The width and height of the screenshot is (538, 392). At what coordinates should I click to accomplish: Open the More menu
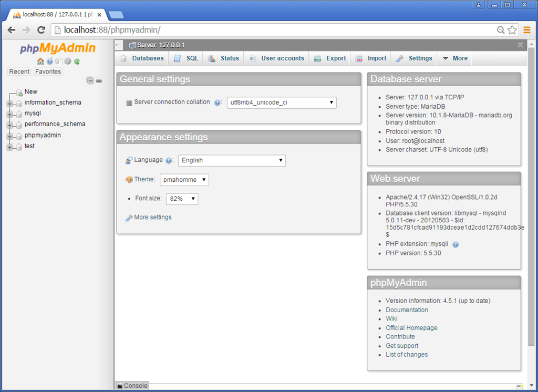[454, 58]
